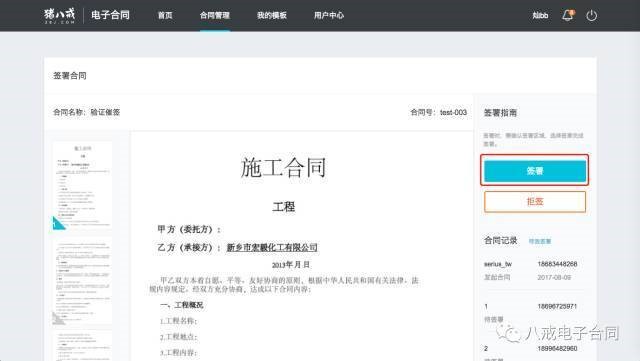Click the username in header
Screen dimensions: 640x361
tap(540, 16)
